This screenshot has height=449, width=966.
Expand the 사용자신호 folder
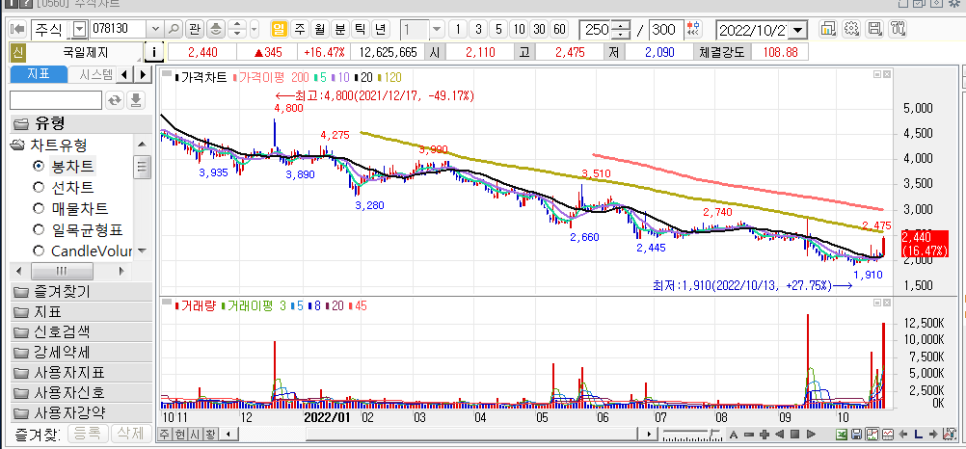[x=81, y=392]
